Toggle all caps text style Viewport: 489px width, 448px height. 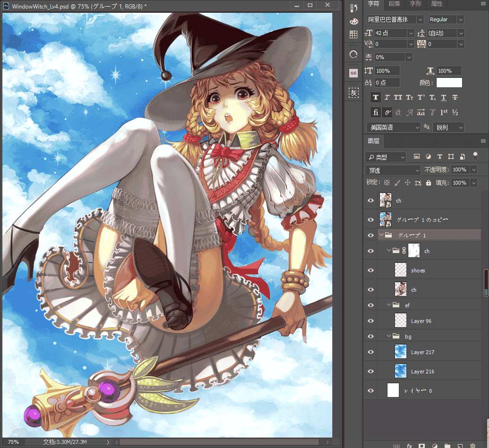(398, 97)
